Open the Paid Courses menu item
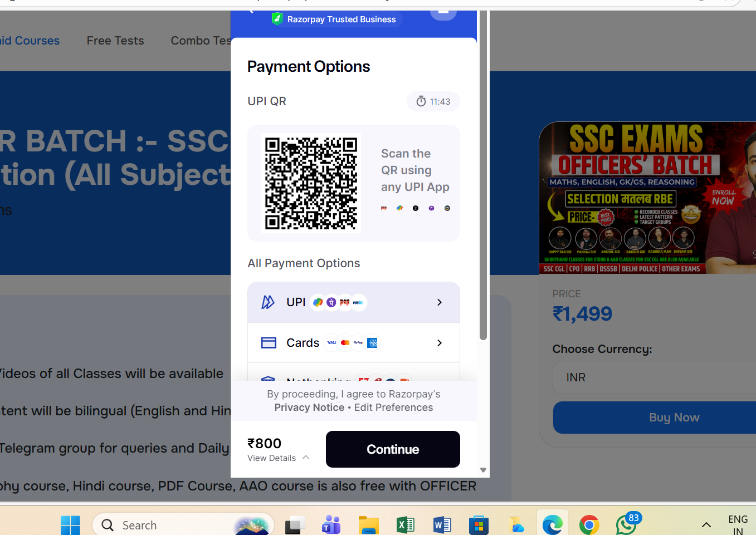 [30, 41]
